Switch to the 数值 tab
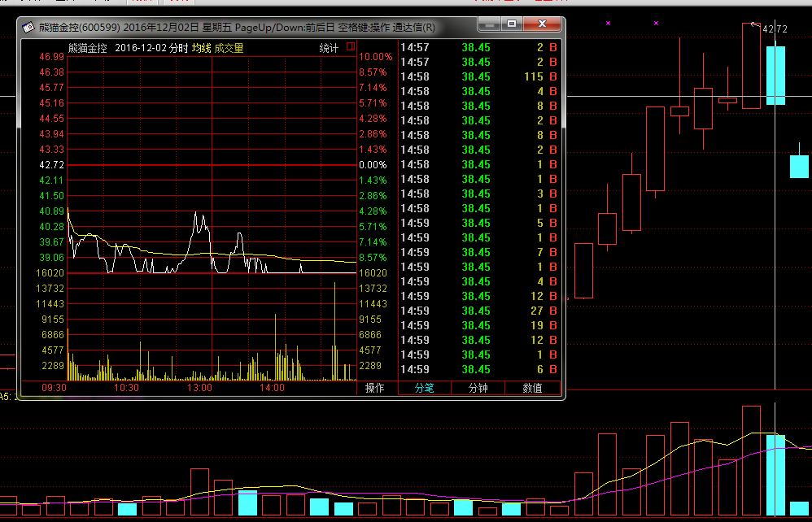The image size is (812, 522). coord(532,389)
